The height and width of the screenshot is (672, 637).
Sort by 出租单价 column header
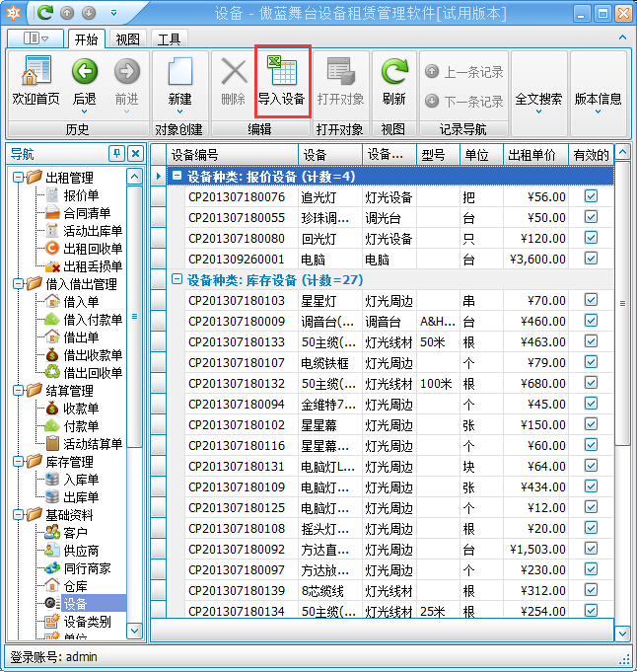coord(535,154)
